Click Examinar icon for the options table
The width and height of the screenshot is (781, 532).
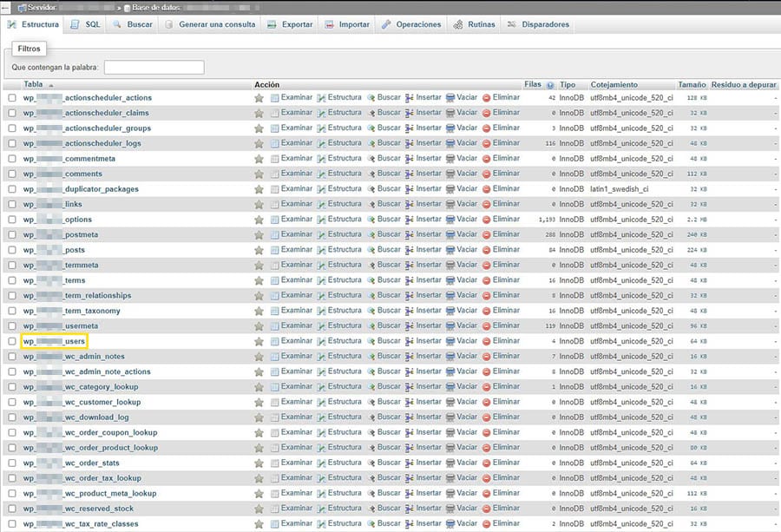coord(275,220)
